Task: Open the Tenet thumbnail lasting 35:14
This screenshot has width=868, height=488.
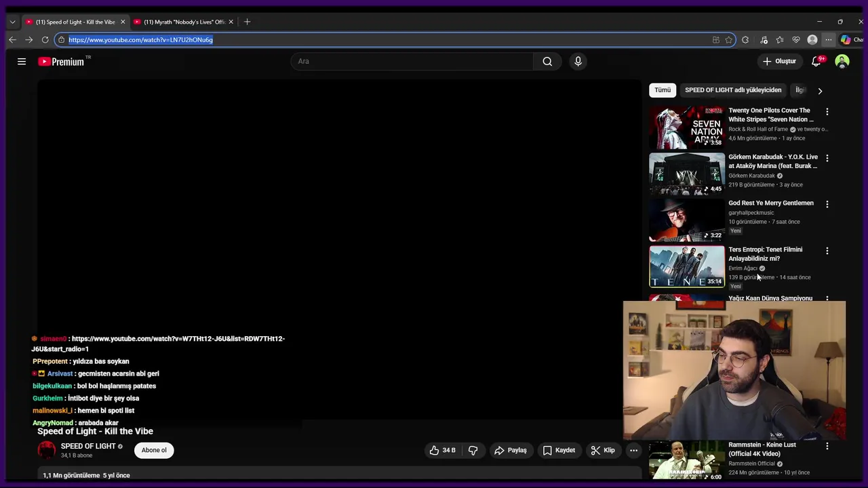Action: [687, 266]
